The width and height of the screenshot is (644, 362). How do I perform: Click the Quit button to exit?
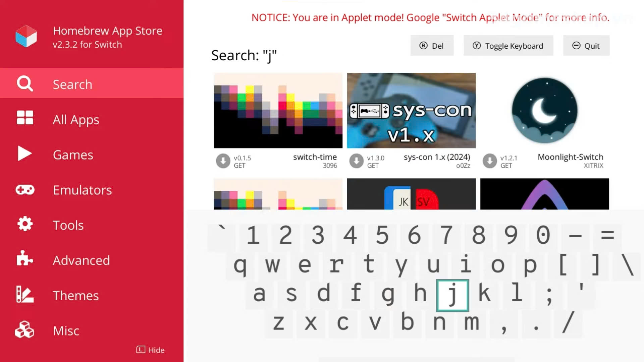click(586, 46)
